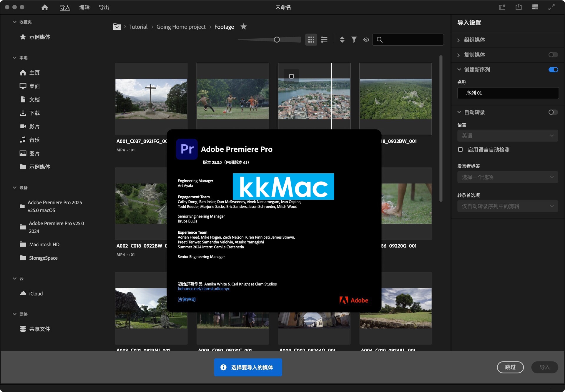Image resolution: width=565 pixels, height=392 pixels.
Task: Open 法律声明 in the About dialog
Action: [187, 300]
